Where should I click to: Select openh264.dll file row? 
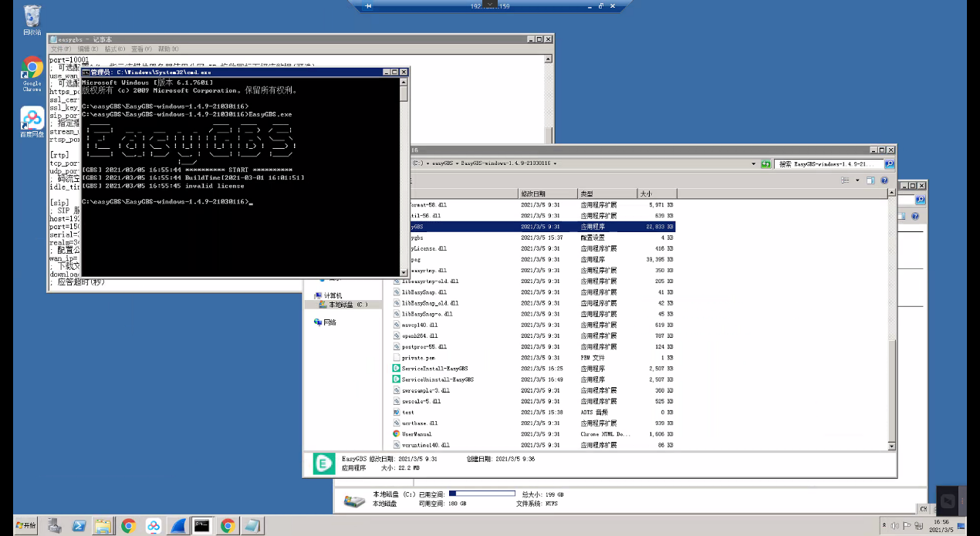point(534,336)
